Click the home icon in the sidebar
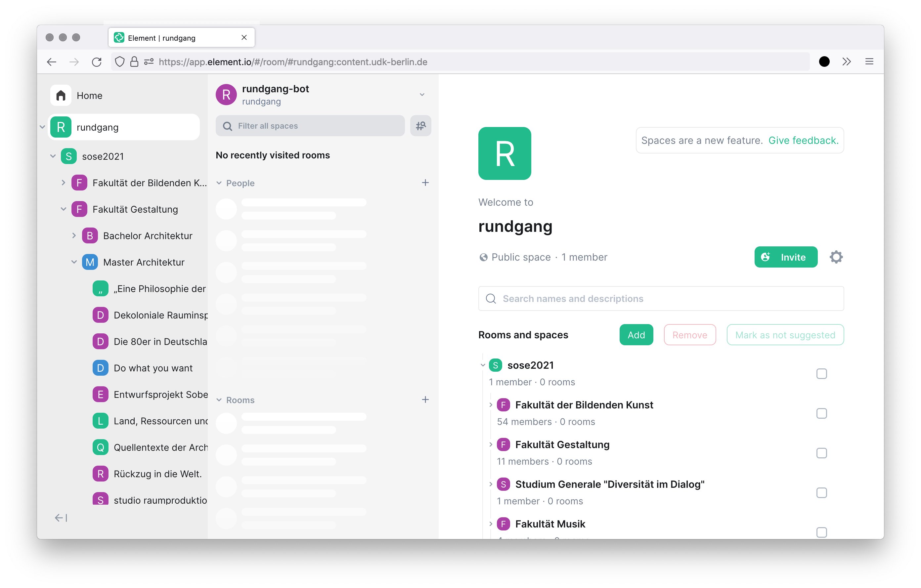Image resolution: width=921 pixels, height=588 pixels. pos(61,94)
